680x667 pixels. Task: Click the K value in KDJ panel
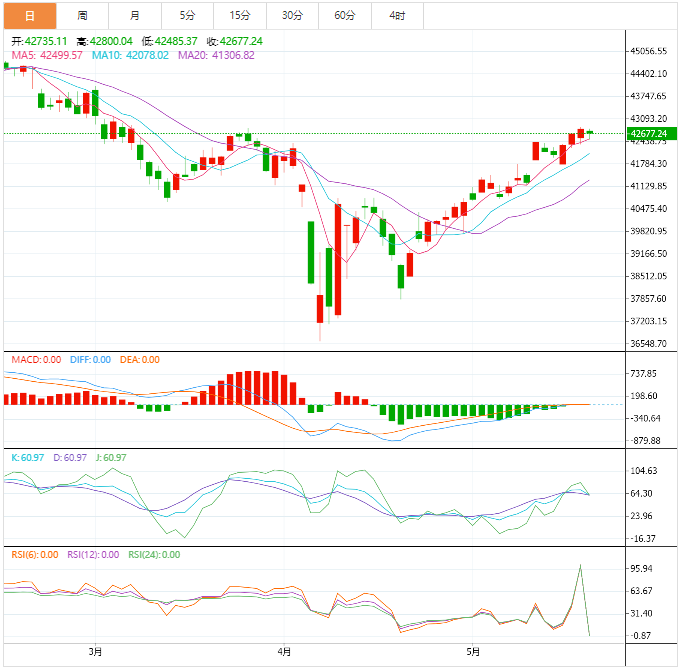(28, 458)
